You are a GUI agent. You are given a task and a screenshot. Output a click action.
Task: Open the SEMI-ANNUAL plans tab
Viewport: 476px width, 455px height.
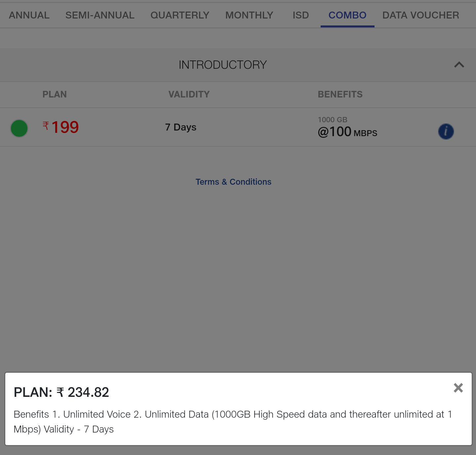tap(100, 15)
